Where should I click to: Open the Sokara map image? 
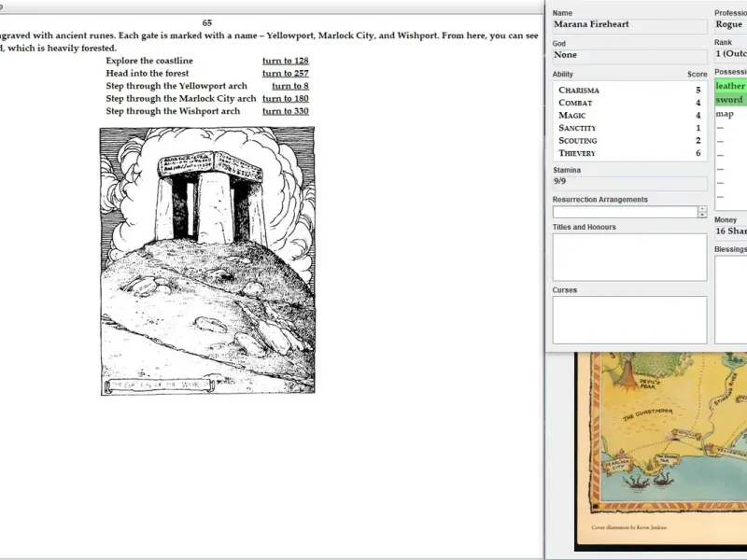pos(660,452)
